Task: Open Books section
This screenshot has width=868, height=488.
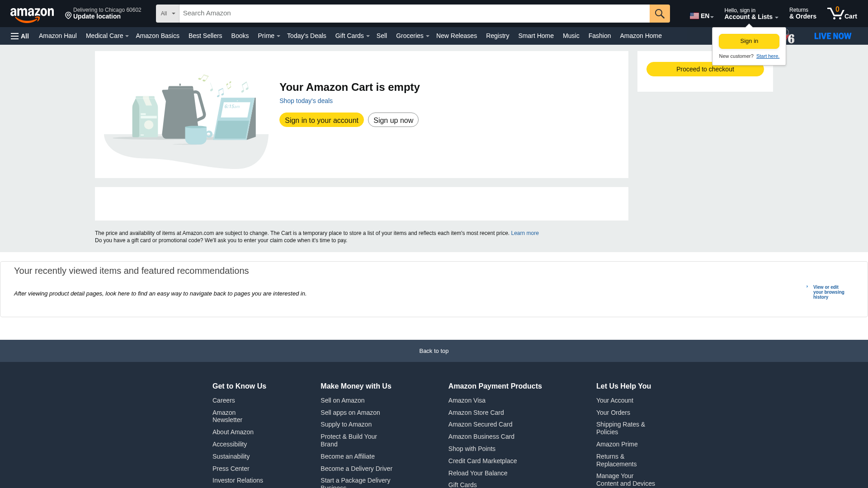Action: pos(240,36)
